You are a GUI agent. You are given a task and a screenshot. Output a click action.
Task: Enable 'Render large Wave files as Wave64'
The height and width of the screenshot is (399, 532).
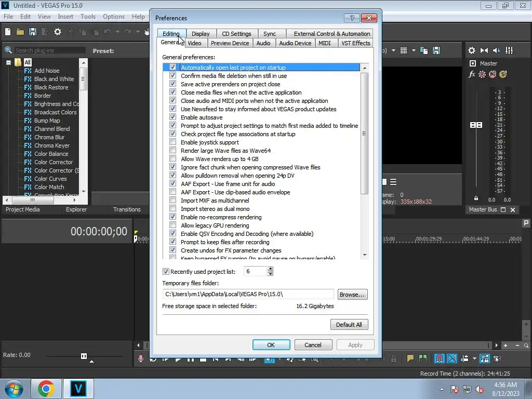(172, 150)
